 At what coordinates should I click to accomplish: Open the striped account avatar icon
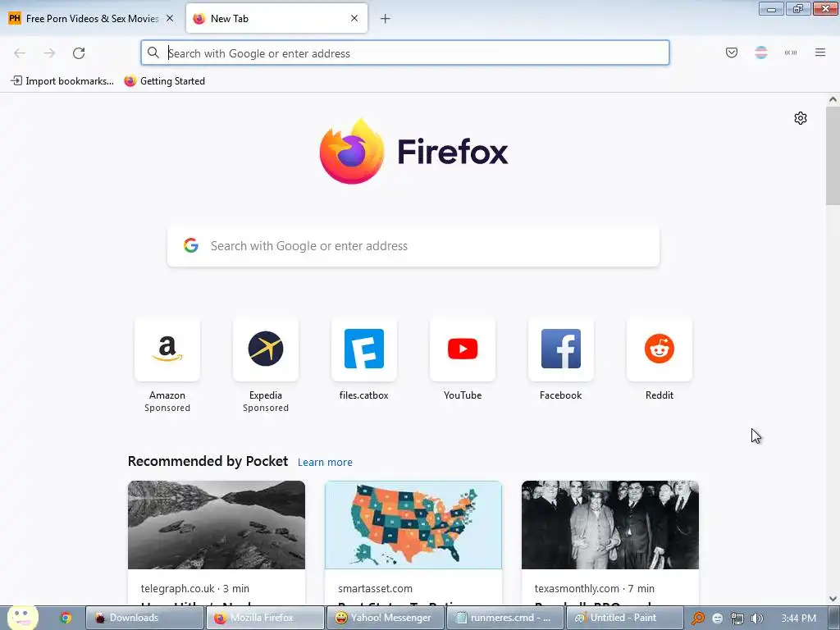pos(761,52)
